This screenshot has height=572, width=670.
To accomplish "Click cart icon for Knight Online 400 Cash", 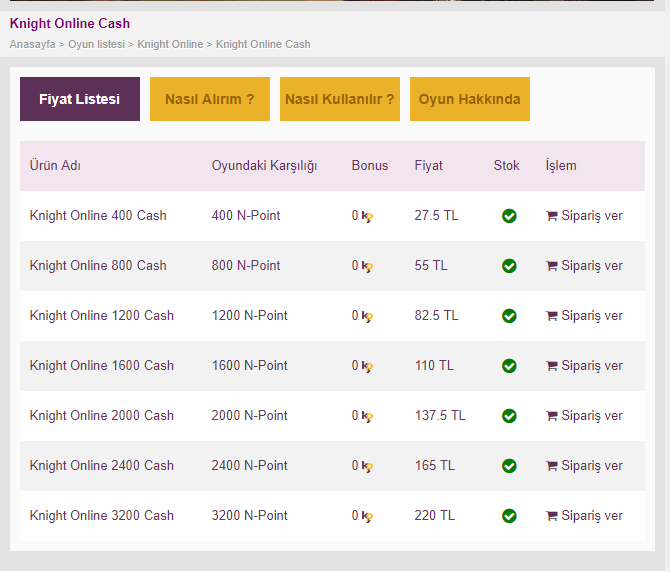I will (x=551, y=216).
